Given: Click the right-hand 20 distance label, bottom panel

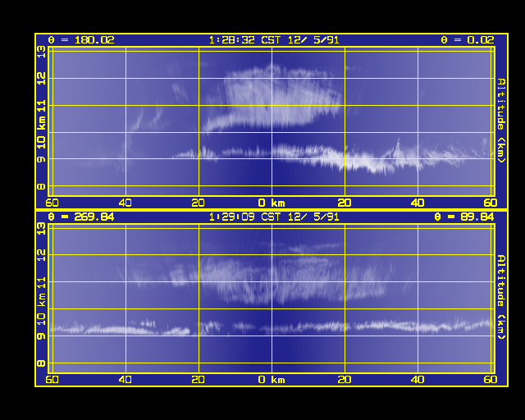Looking at the screenshot, I should click(x=345, y=380).
